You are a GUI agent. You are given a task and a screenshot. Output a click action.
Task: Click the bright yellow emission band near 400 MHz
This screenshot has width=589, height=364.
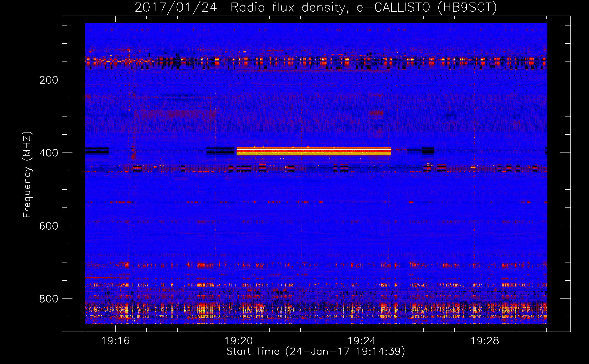point(313,151)
